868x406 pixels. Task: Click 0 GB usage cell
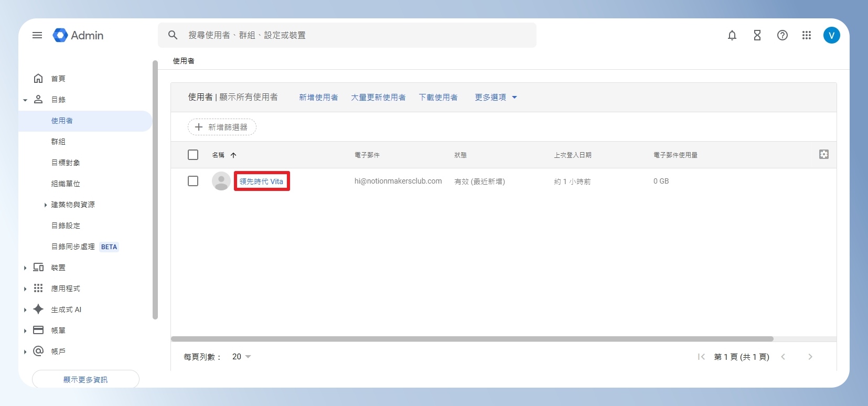coord(661,181)
